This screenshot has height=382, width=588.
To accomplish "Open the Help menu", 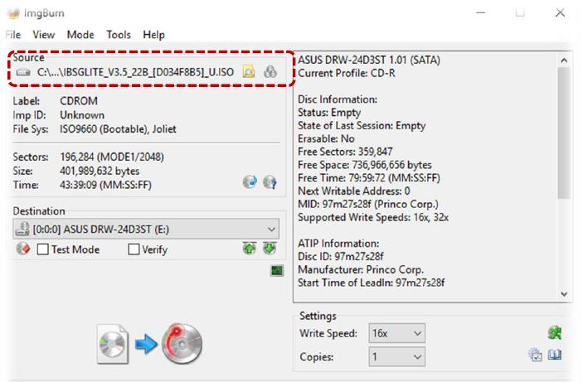I will point(153,35).
